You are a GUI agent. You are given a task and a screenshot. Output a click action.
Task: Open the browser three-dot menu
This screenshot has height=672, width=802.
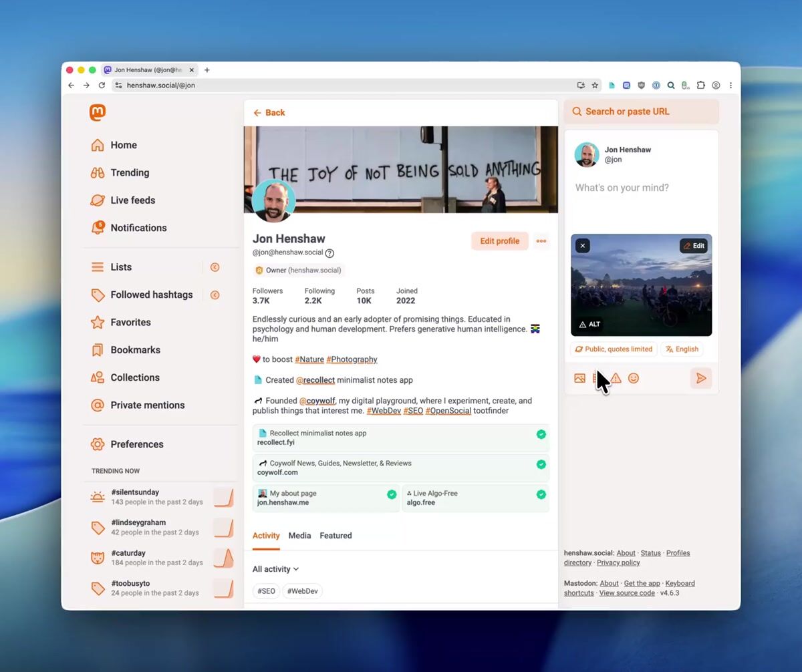pos(730,86)
